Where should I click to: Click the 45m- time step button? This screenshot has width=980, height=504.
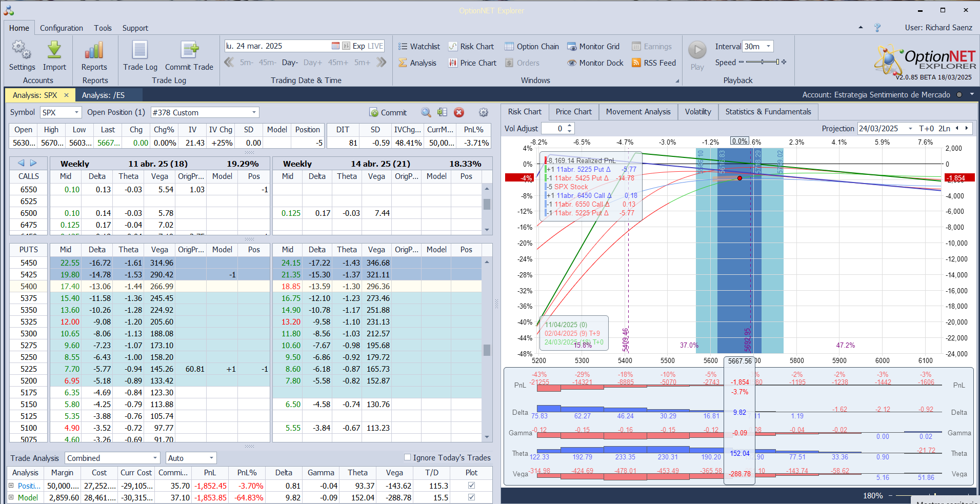267,63
